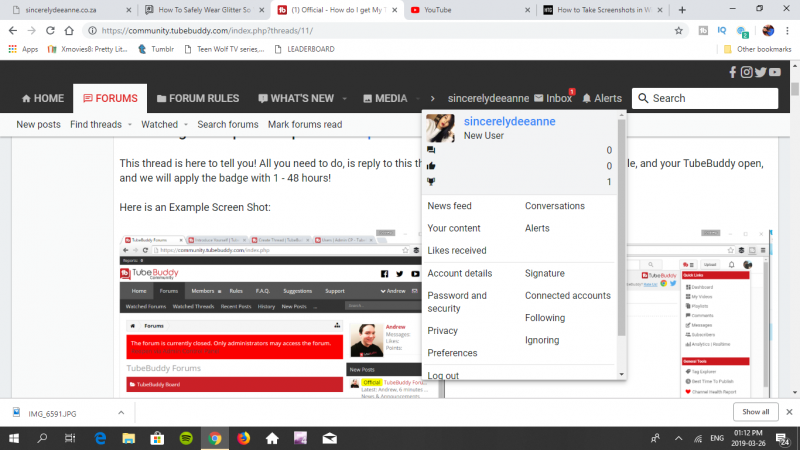Reload the page with the refresh icon
800x450 pixels.
click(x=51, y=30)
